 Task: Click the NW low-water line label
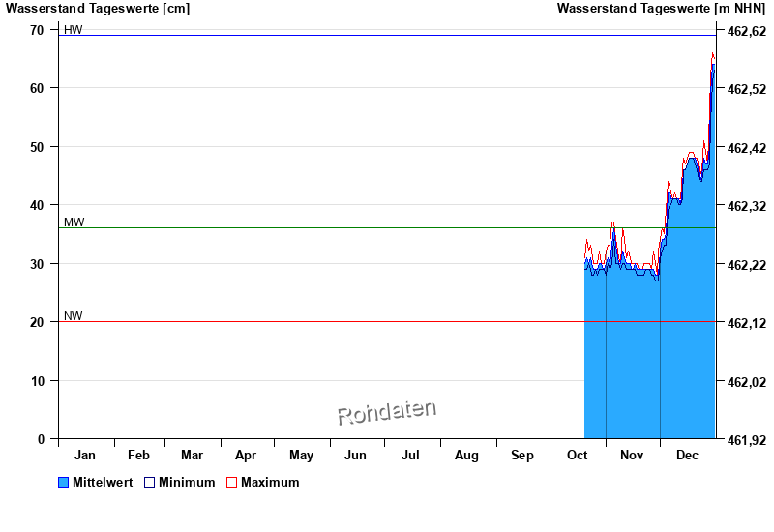click(x=74, y=316)
